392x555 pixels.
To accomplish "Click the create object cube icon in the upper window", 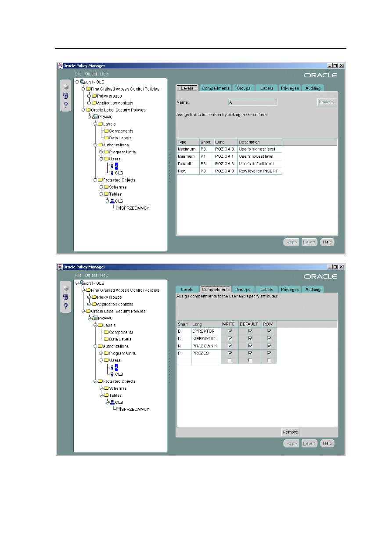I will click(66, 87).
